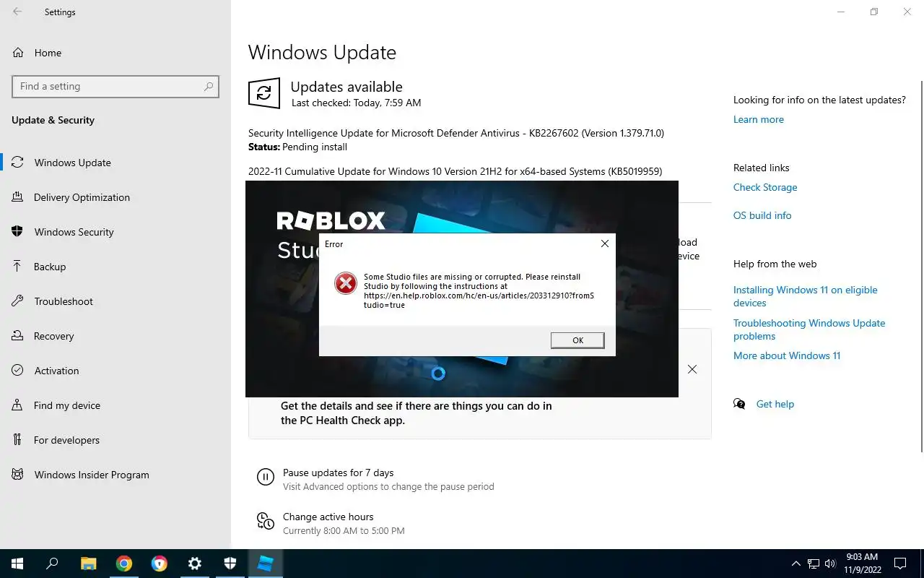Click the Settings gear on the taskbar
Viewport: 924px width, 578px height.
coord(194,564)
